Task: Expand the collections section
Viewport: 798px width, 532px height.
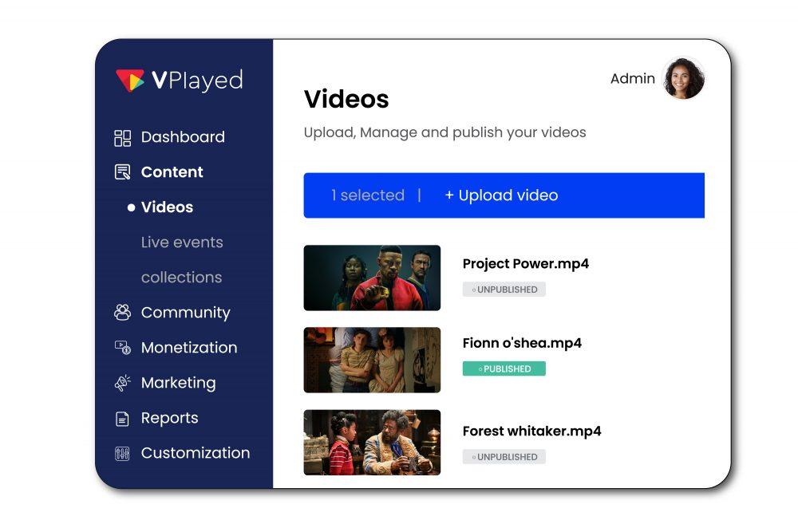Action: coord(182,277)
